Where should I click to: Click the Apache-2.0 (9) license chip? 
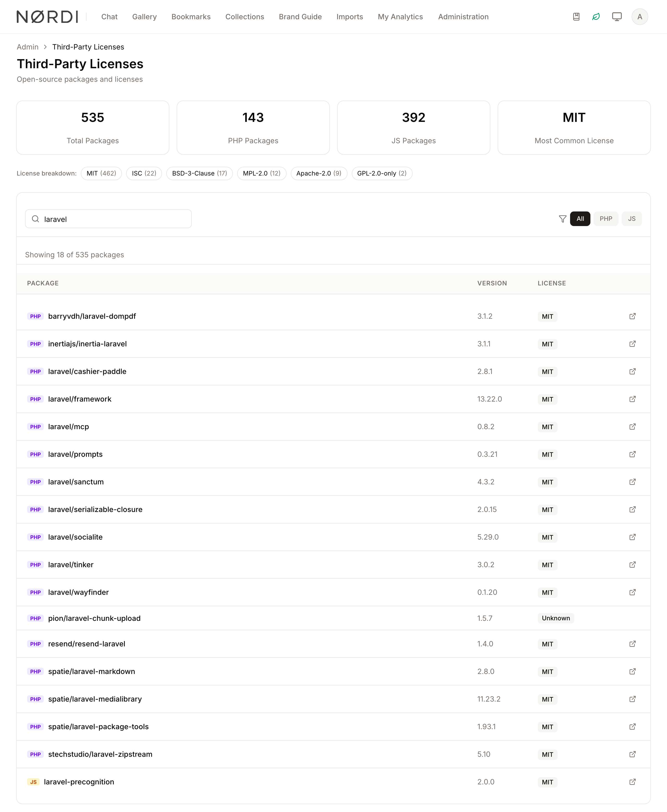pyautogui.click(x=318, y=173)
